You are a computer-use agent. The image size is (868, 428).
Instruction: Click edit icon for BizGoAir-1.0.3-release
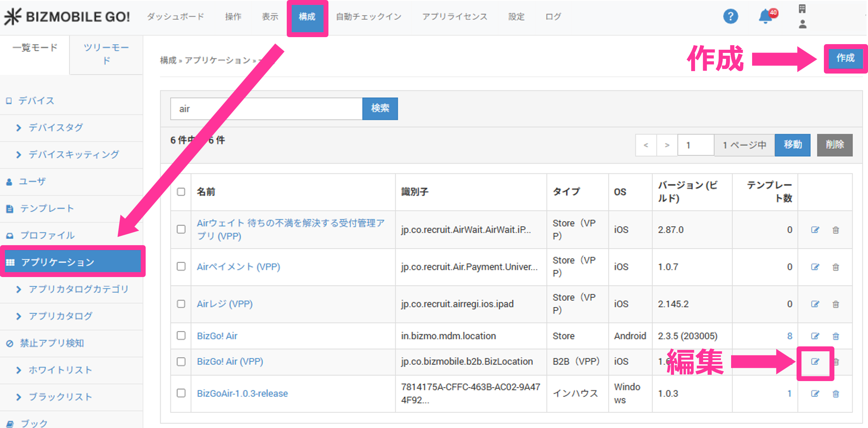coord(815,394)
